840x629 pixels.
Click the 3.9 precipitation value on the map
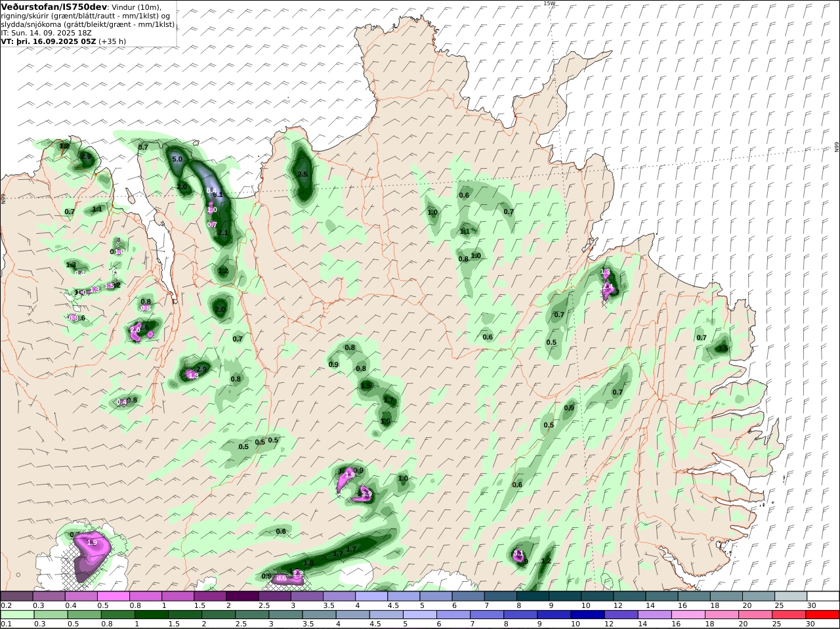click(x=367, y=494)
